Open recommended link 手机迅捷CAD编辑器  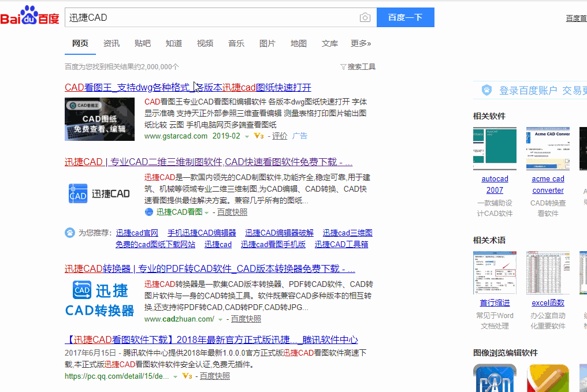(x=202, y=233)
